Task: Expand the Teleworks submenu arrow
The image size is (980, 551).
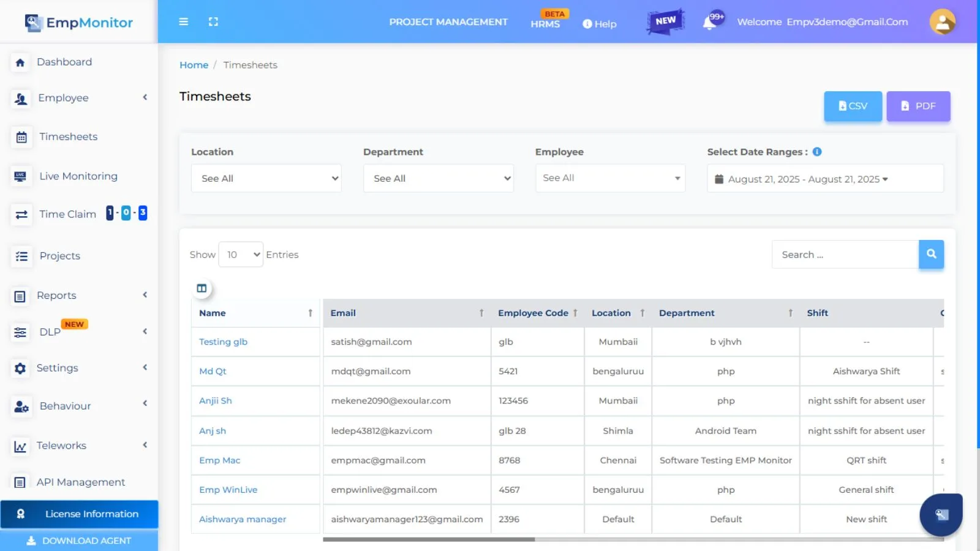Action: click(145, 445)
